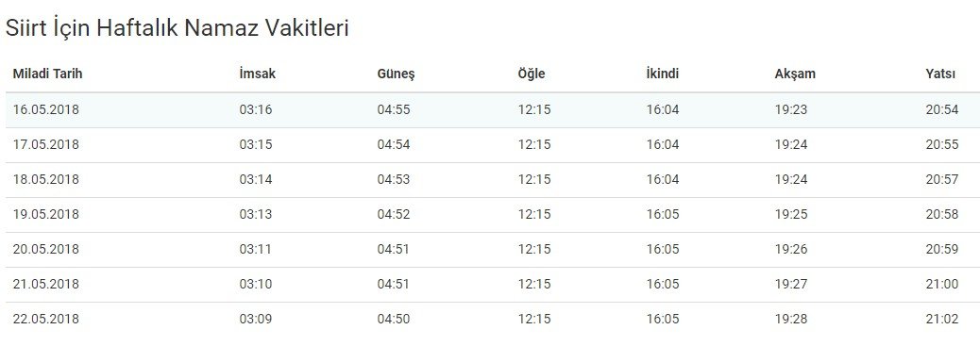Click the Siirt İçin Haftalık Namaz Vakitleri heading
This screenshot has width=980, height=346.
(x=177, y=28)
